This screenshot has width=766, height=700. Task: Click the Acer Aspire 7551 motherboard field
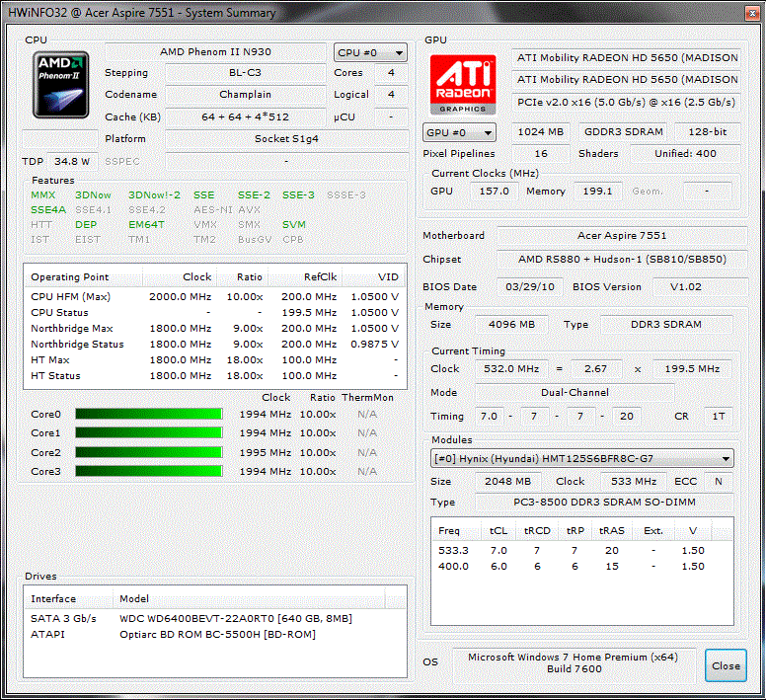(622, 235)
